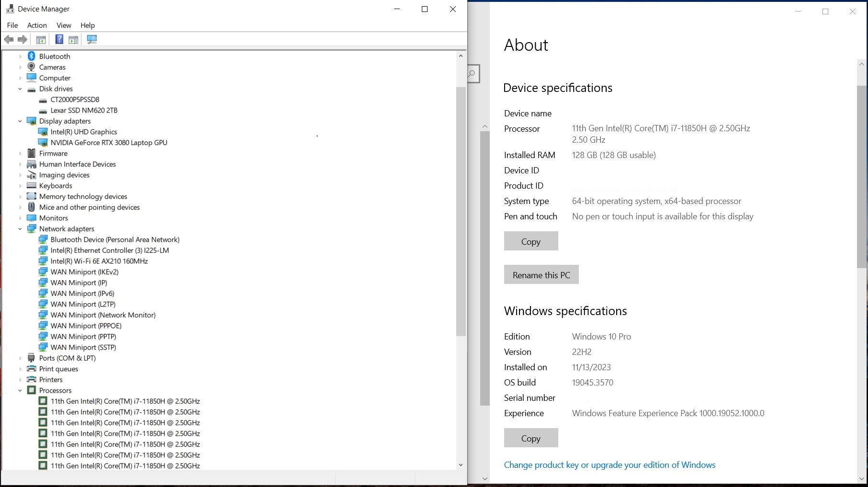Screen dimensions: 868x487
Task: Select WAN Miniport (IPv6)
Action: point(82,294)
